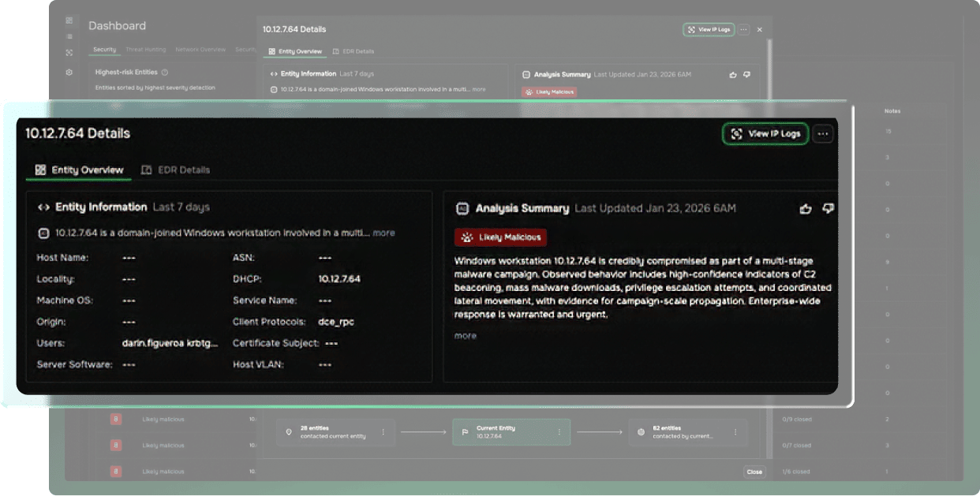Image resolution: width=980 pixels, height=496 pixels.
Task: Click the help icon next to Highest-risk Entities
Action: 164,73
